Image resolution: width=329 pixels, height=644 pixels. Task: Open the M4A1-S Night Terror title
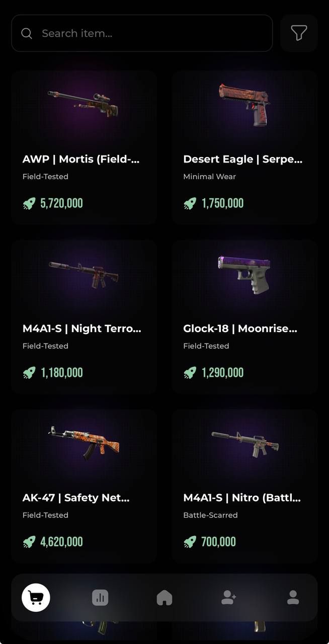point(82,329)
